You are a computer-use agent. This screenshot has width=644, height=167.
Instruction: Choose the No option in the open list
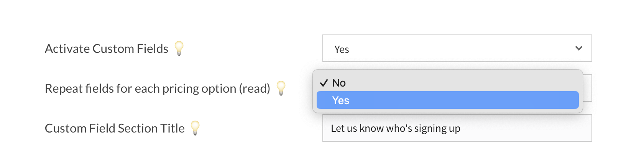pos(339,83)
